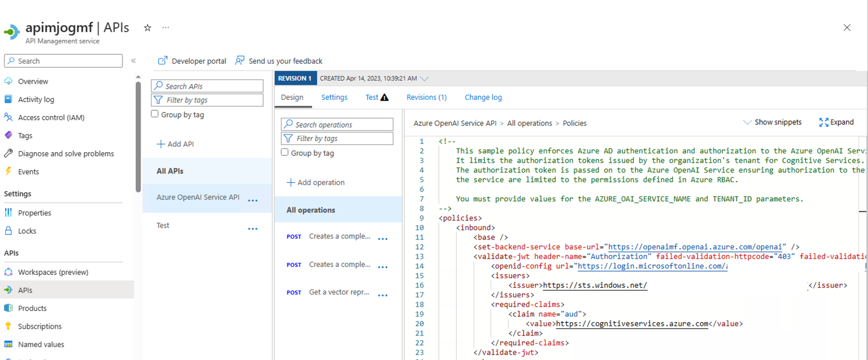This screenshot has height=360, width=868.
Task: Enable Group by tag under operations search
Action: coord(285,152)
